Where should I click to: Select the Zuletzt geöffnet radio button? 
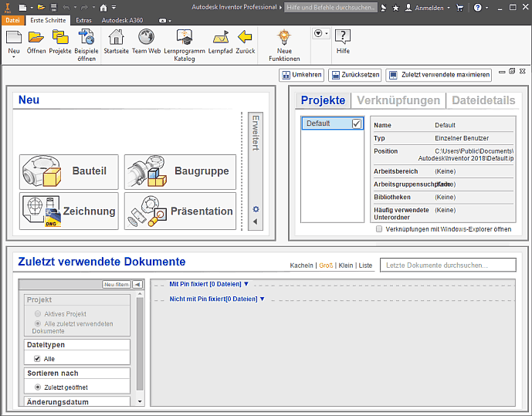pyautogui.click(x=38, y=387)
